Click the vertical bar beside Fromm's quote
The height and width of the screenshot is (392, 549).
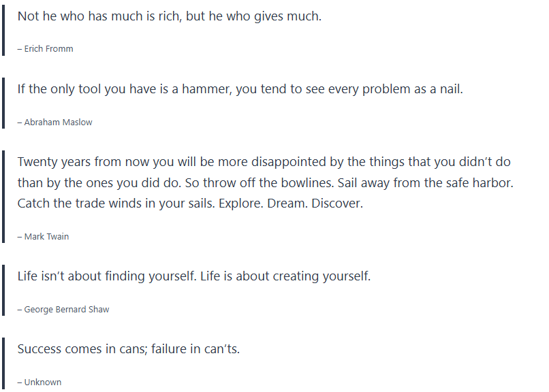pos(3,30)
